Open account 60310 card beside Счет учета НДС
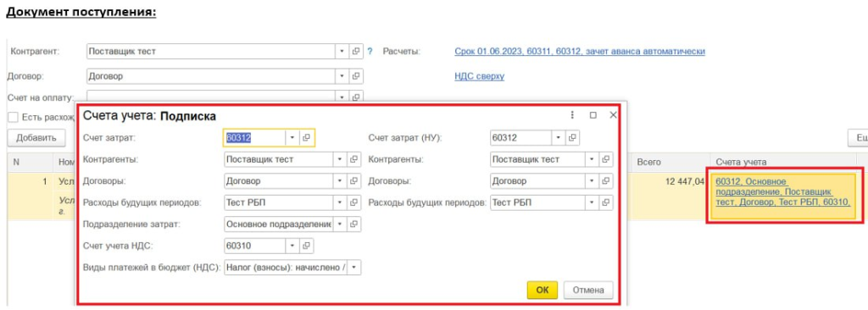This screenshot has height=310, width=868. [x=306, y=246]
